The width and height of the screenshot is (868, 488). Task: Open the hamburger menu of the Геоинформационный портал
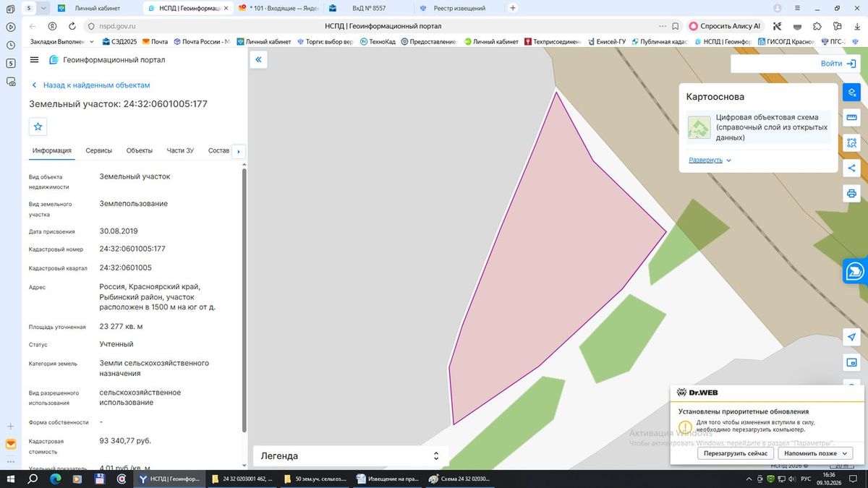[x=34, y=60]
